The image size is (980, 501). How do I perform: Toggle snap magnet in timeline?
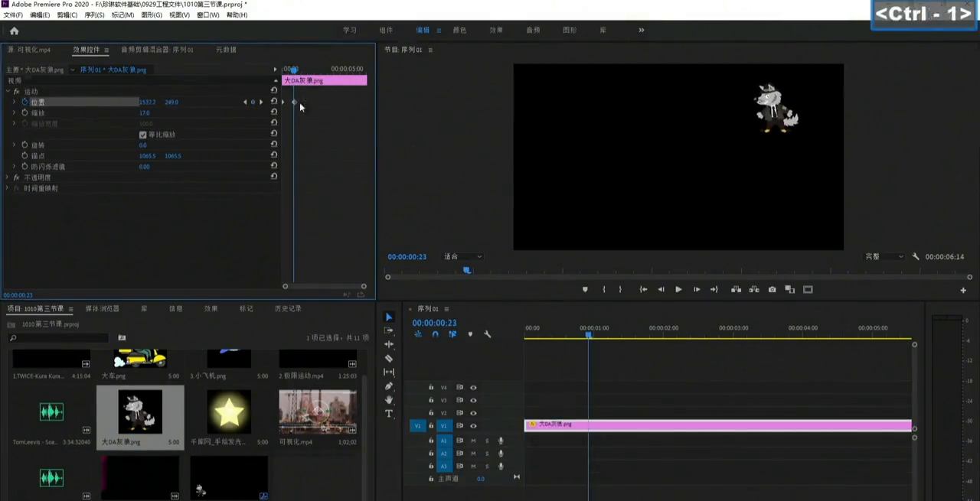point(435,334)
